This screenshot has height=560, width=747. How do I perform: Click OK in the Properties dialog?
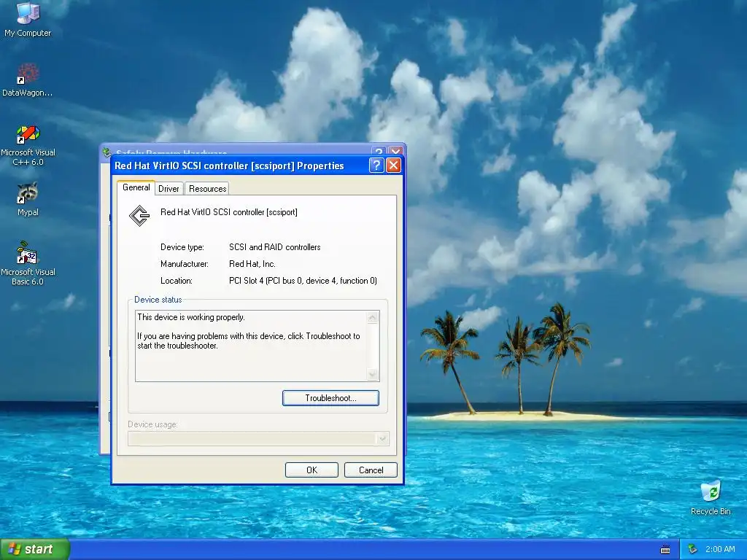coord(311,470)
